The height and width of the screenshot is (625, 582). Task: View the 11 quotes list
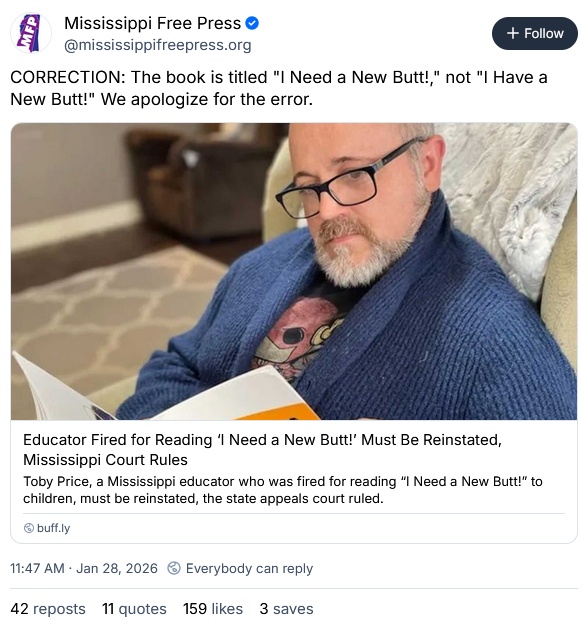[134, 609]
